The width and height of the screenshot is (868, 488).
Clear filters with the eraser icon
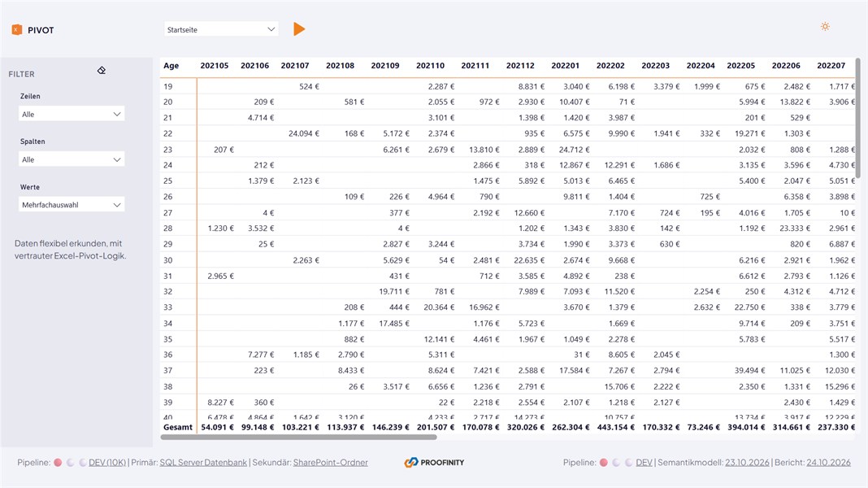(x=102, y=70)
